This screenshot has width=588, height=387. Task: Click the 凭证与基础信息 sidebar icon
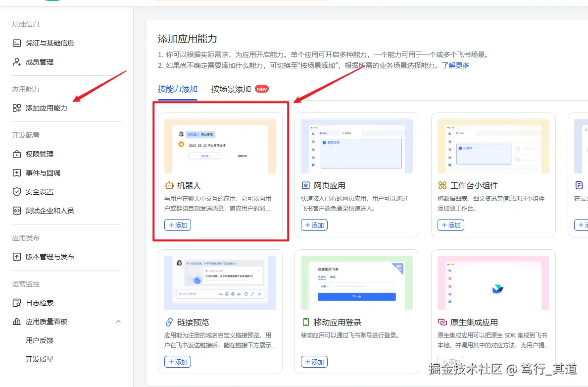(x=17, y=43)
